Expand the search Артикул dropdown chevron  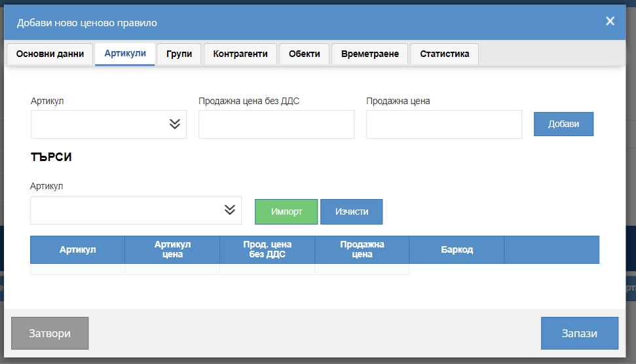(x=230, y=209)
